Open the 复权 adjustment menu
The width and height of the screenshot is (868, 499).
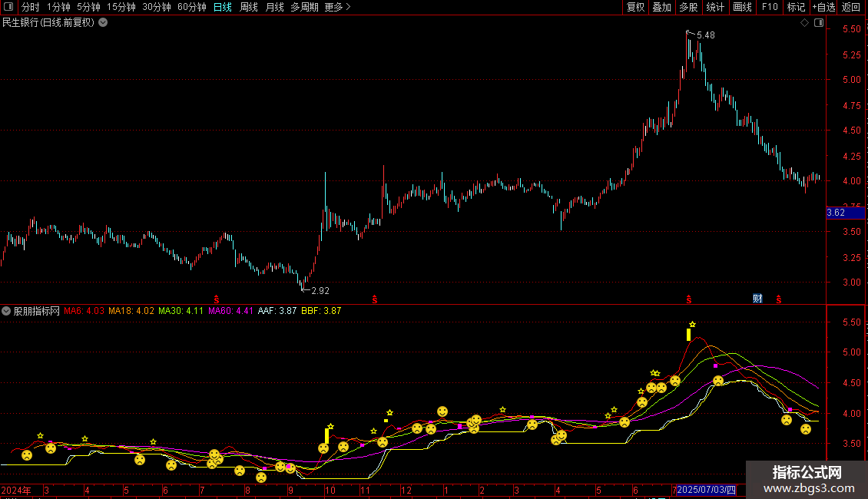(x=635, y=7)
